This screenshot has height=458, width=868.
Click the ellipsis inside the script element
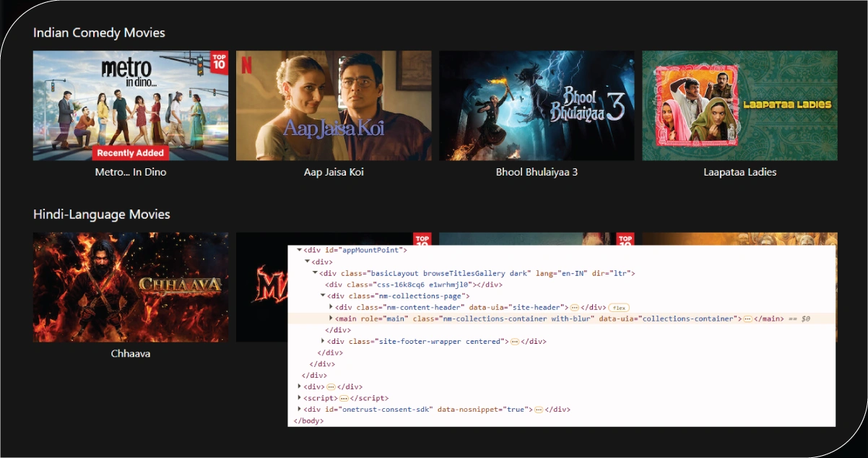click(344, 398)
